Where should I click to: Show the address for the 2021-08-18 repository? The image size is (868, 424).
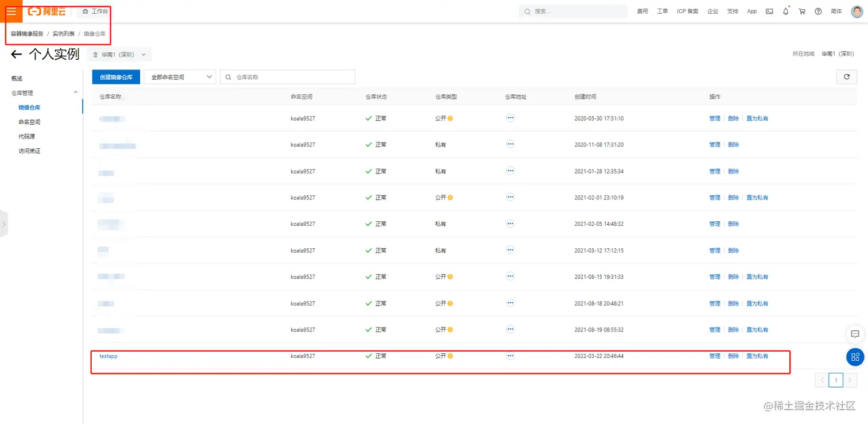click(x=510, y=303)
